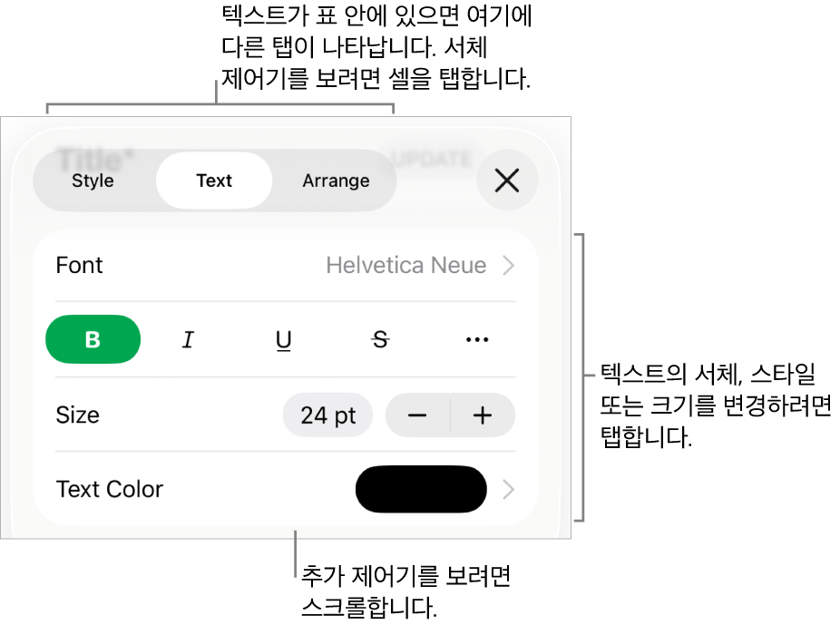Toggle Italic text style

pyautogui.click(x=188, y=339)
